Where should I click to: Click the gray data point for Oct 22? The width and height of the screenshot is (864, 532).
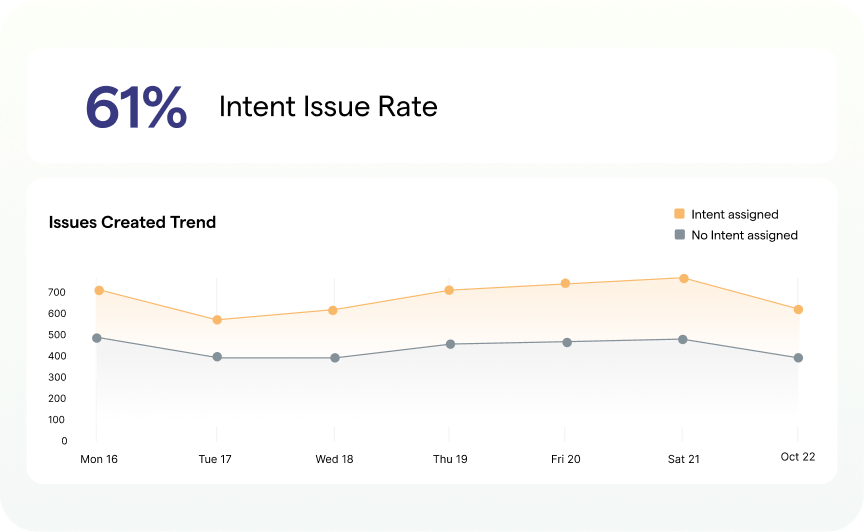click(x=798, y=357)
